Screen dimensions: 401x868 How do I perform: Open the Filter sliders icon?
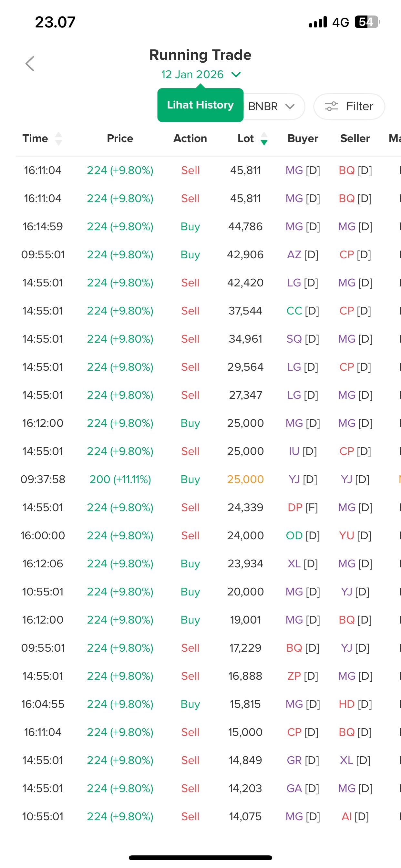(x=331, y=107)
